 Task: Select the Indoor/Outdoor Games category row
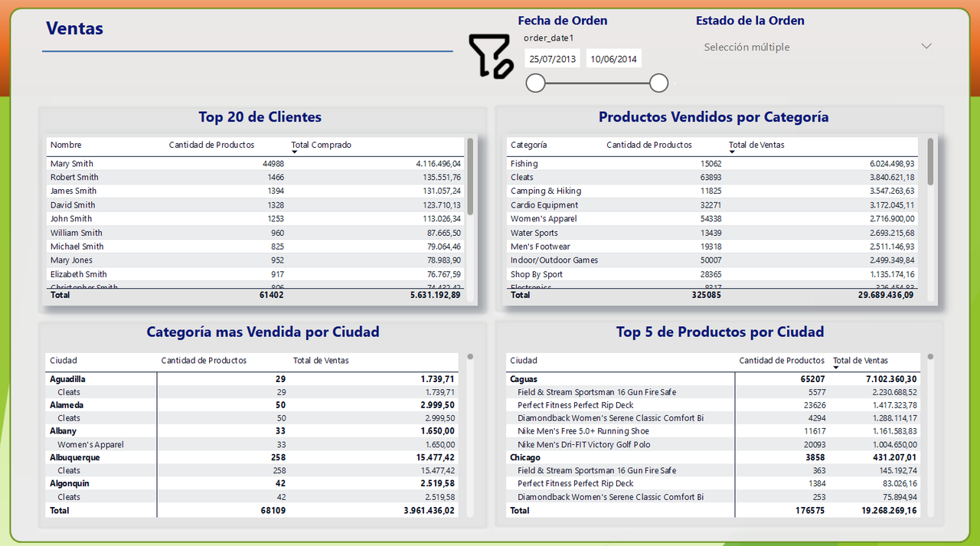(712, 260)
